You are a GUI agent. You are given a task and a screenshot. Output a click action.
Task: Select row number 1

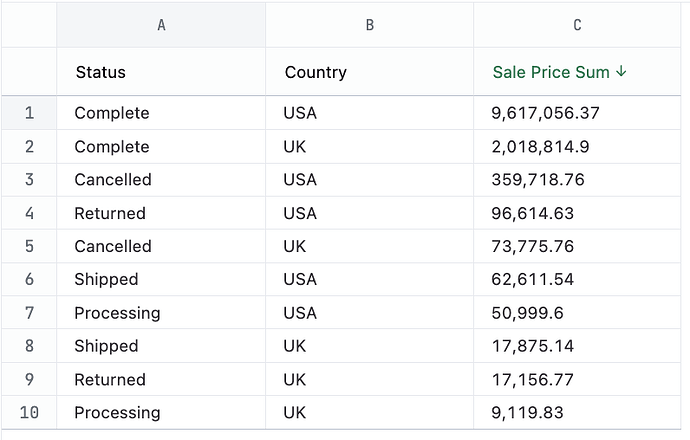click(x=29, y=113)
